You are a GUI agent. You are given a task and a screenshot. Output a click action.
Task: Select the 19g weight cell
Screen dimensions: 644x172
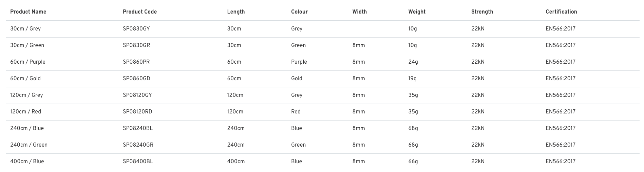[x=413, y=79]
